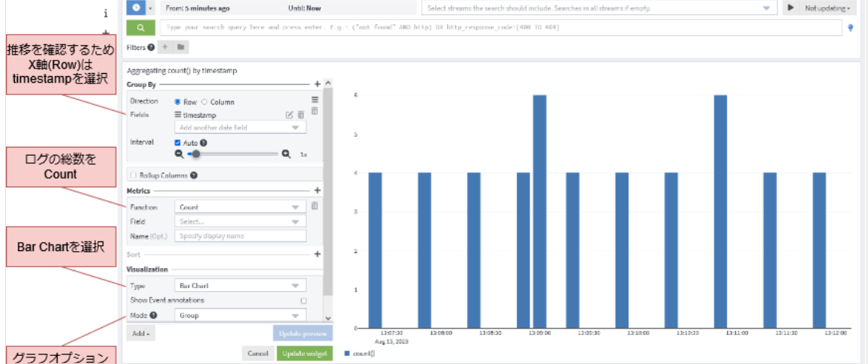
Task: Open the Function dropdown showing Count
Action: (x=240, y=207)
